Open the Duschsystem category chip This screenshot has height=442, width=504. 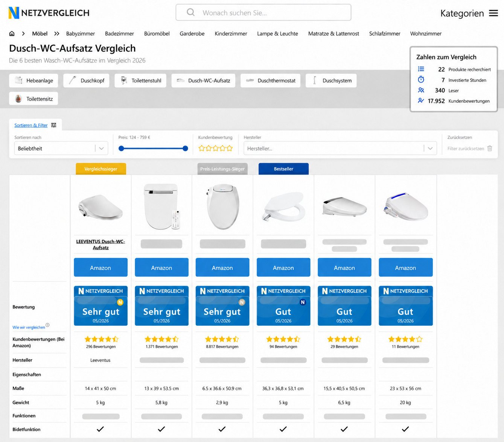[331, 81]
